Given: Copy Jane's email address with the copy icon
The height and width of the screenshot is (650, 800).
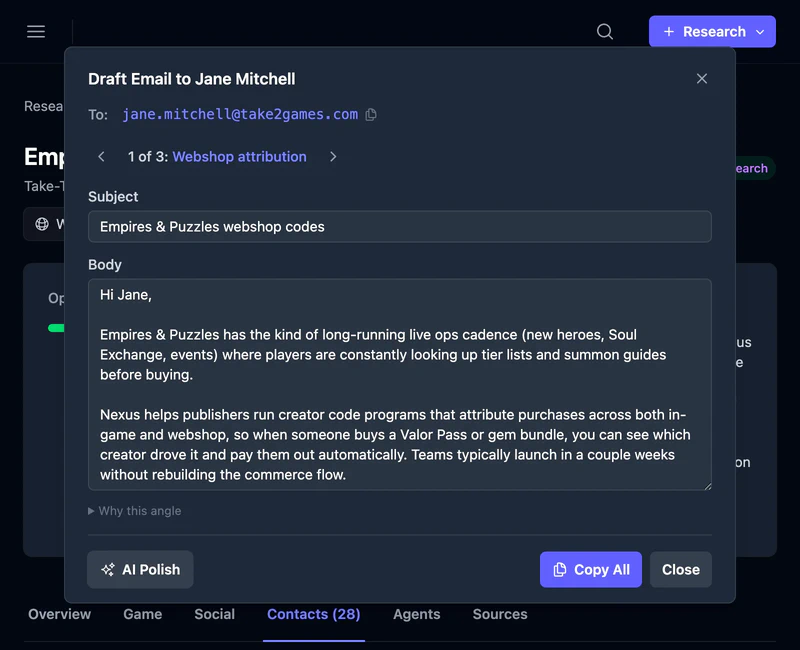Looking at the screenshot, I should (x=370, y=114).
